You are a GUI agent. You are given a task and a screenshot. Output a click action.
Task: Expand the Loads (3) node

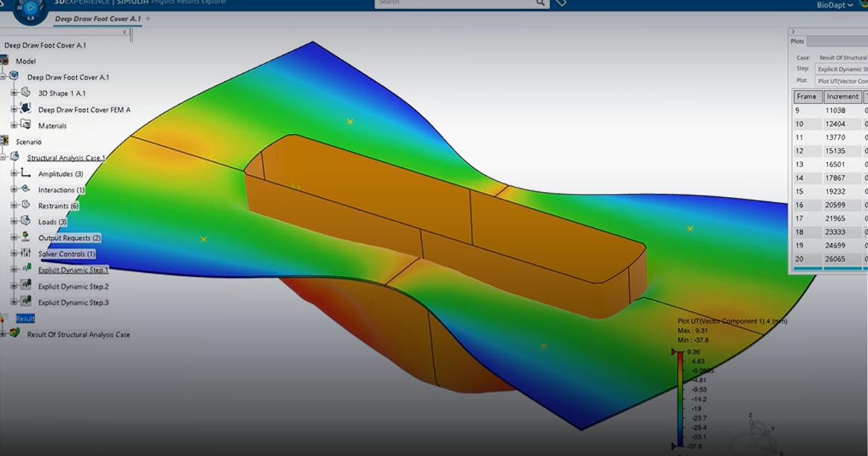(14, 221)
